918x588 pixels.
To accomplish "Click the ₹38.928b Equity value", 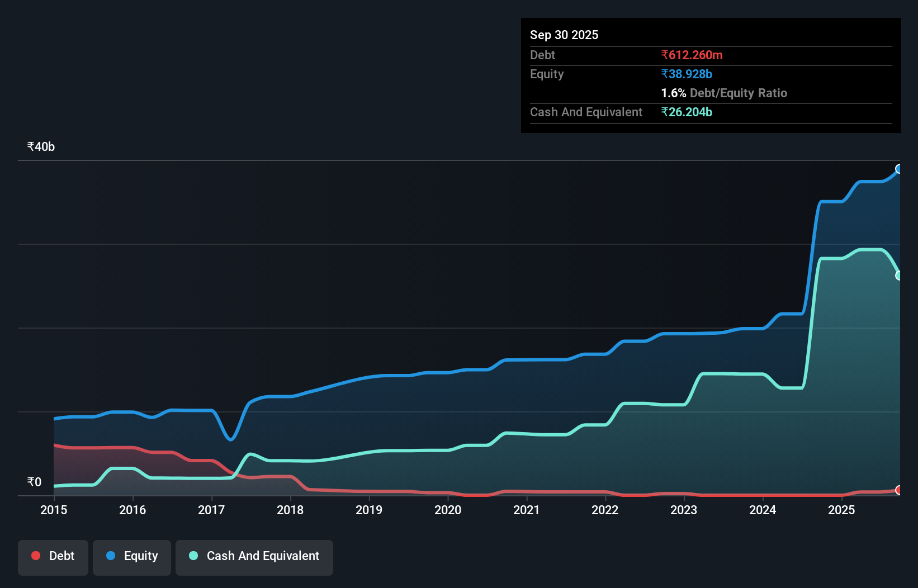I will pos(686,74).
